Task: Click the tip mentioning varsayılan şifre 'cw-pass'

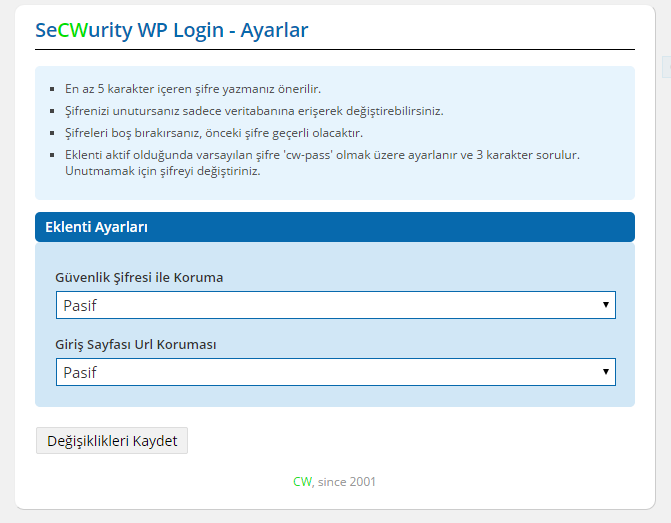Action: [322, 155]
